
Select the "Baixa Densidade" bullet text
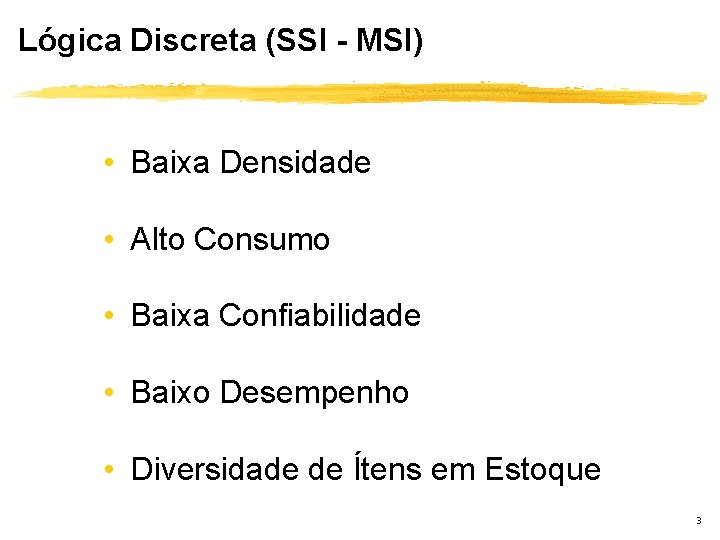tap(250, 162)
